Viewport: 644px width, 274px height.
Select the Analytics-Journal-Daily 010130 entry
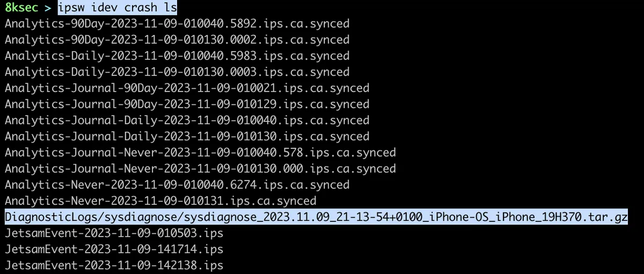coord(187,136)
